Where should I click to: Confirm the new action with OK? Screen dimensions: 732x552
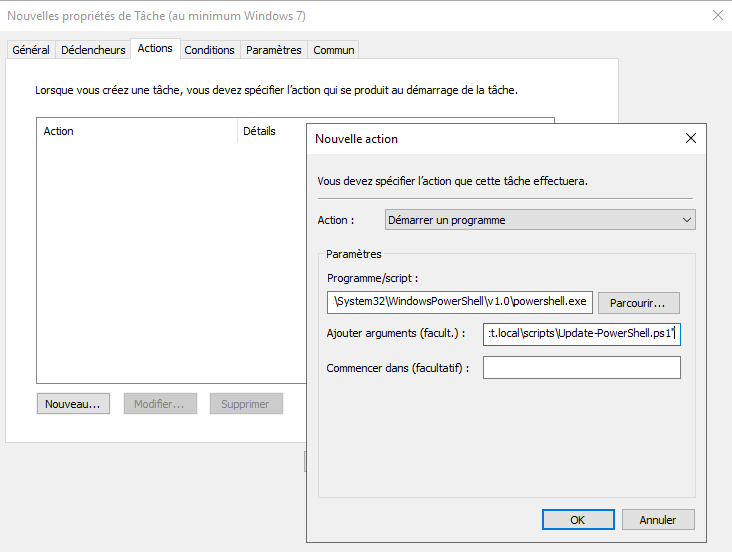pyautogui.click(x=578, y=519)
